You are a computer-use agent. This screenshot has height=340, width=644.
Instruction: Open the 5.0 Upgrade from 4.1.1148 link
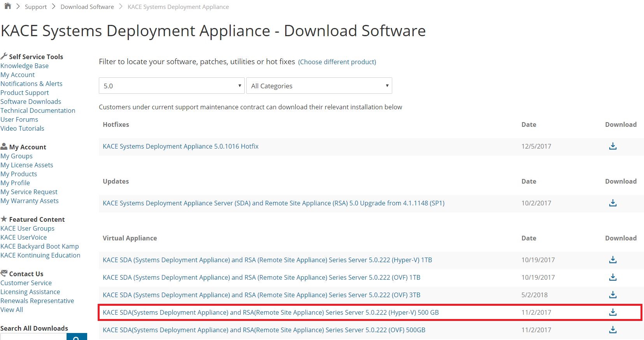coord(274,203)
